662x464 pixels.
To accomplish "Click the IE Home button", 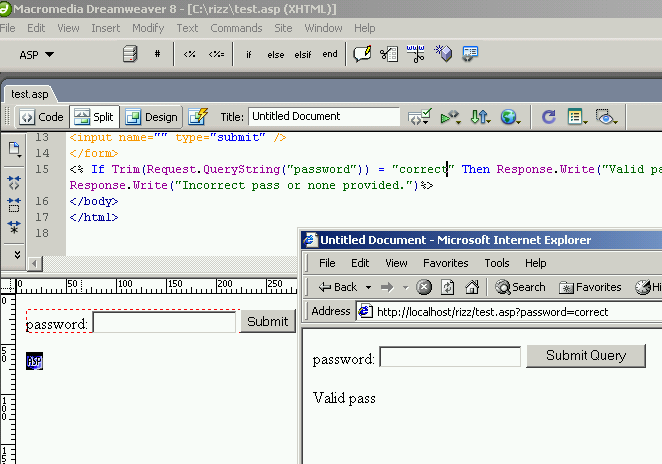I will click(471, 287).
